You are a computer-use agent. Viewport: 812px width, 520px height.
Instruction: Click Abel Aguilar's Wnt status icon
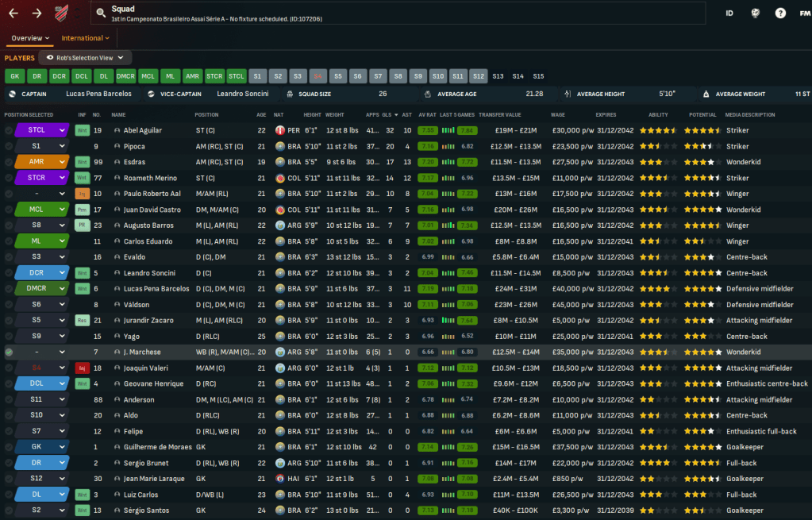point(82,130)
